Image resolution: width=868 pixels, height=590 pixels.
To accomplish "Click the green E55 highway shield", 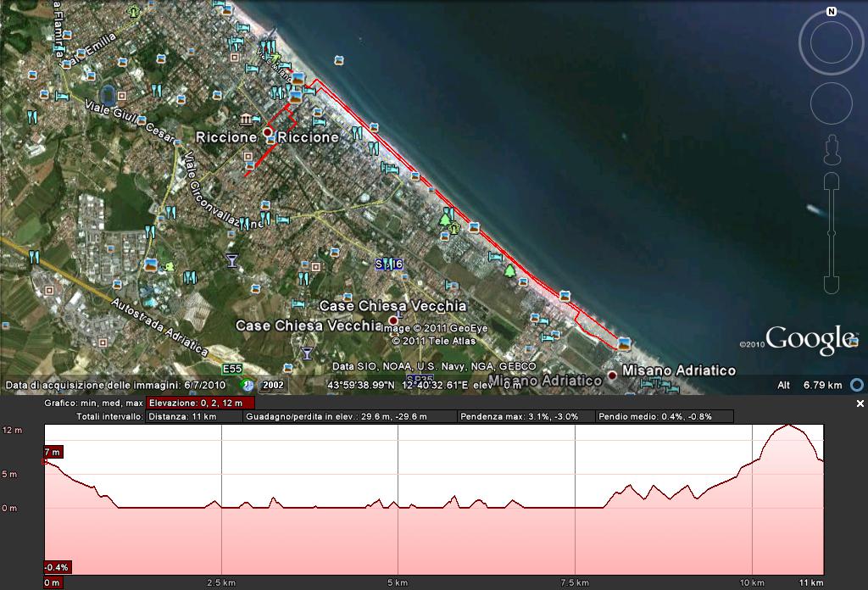I will point(232,369).
